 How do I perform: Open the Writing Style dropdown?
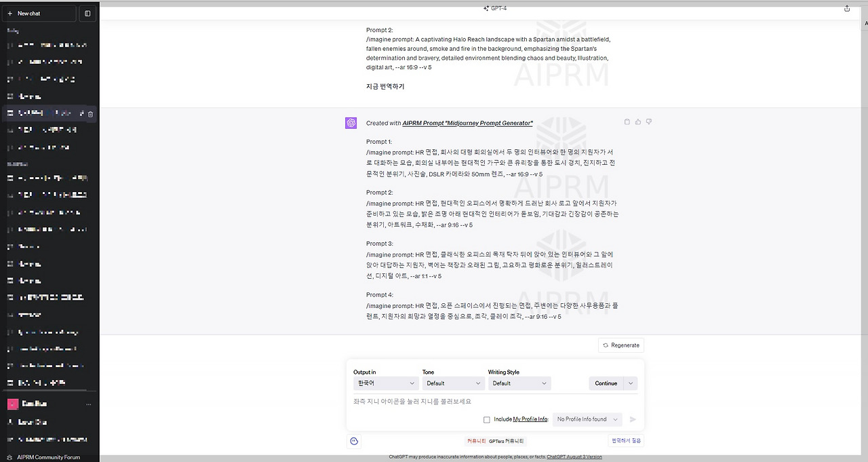pos(519,383)
